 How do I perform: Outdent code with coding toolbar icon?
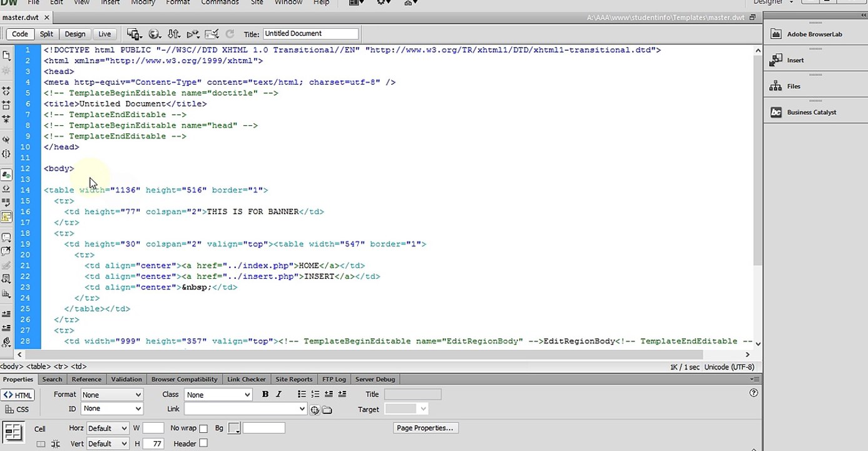coord(6,328)
